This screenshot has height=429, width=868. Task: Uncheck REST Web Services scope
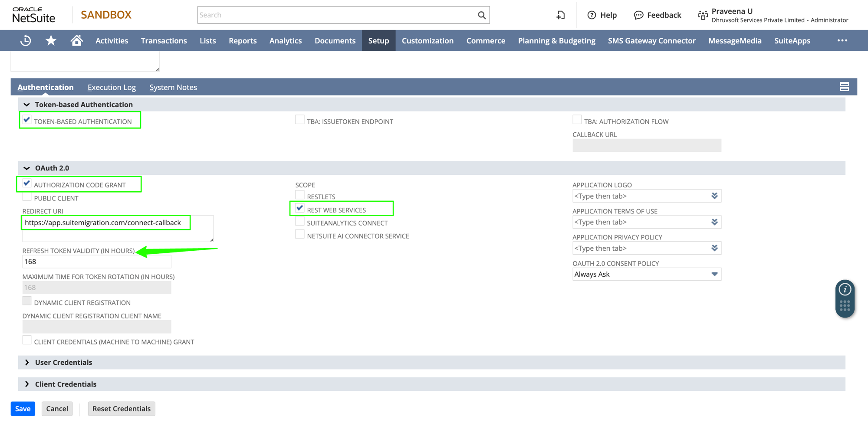click(x=300, y=208)
